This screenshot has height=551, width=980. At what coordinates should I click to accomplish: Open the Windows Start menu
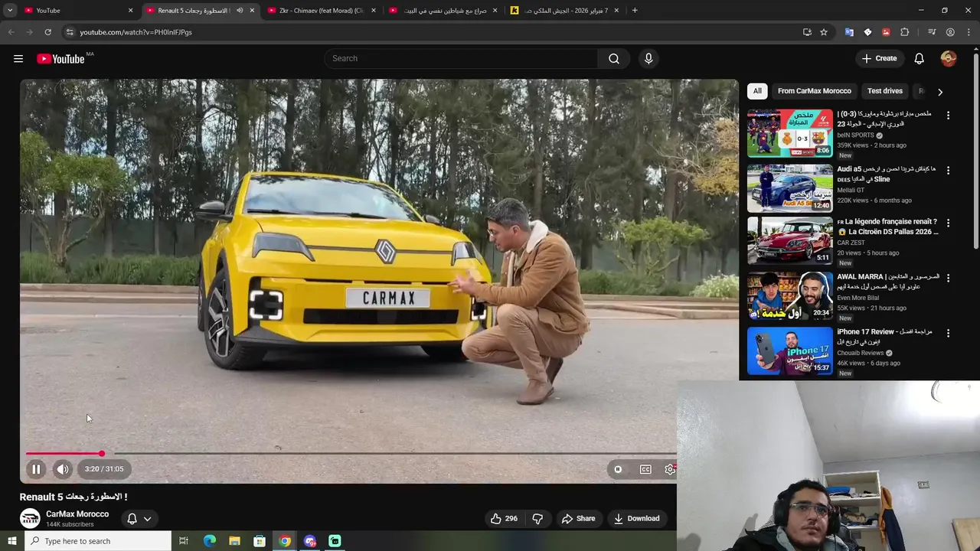point(11,541)
